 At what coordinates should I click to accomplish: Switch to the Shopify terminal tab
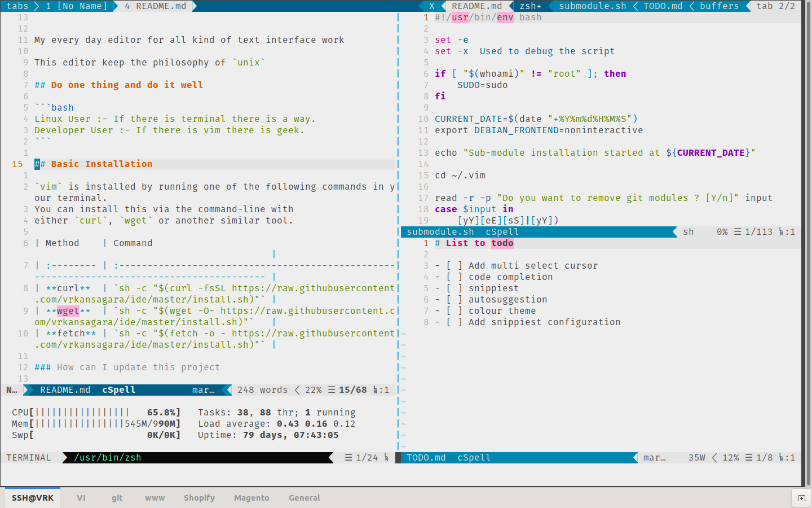pos(200,498)
